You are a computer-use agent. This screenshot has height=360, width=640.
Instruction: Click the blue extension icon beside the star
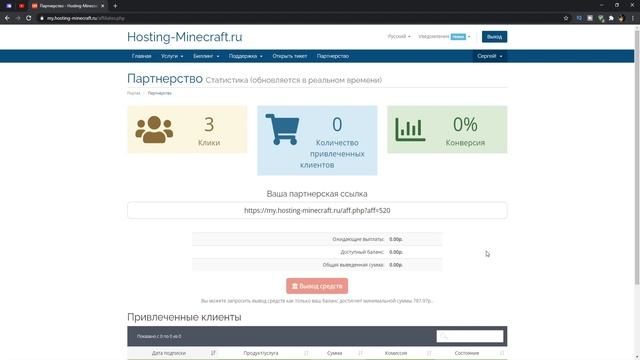click(x=579, y=18)
